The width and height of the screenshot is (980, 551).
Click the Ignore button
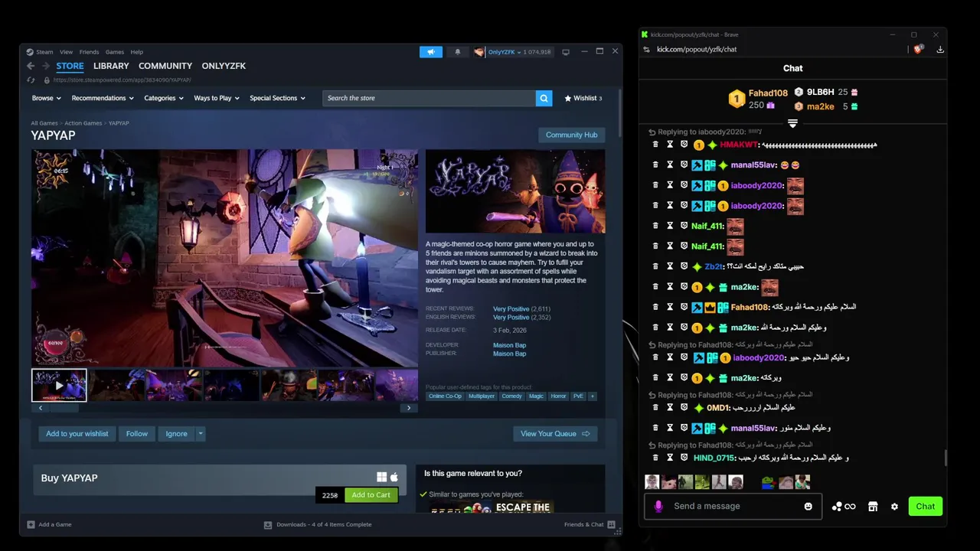(176, 434)
